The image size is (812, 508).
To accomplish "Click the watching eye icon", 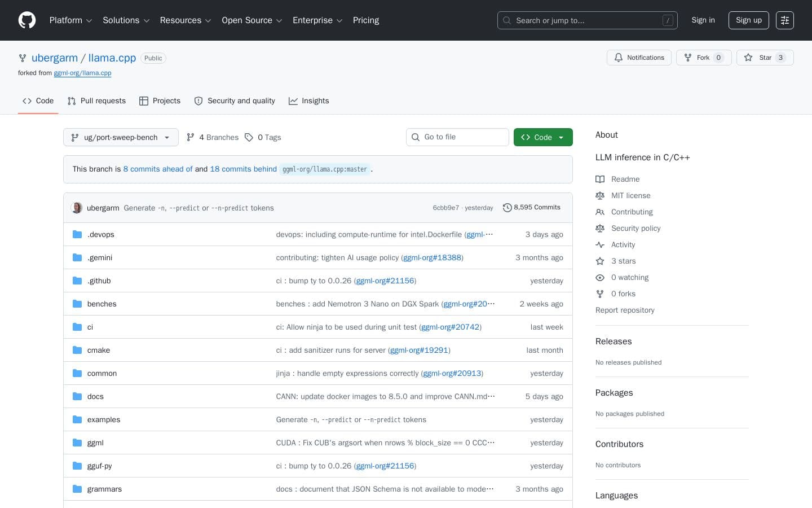I will click(x=600, y=277).
